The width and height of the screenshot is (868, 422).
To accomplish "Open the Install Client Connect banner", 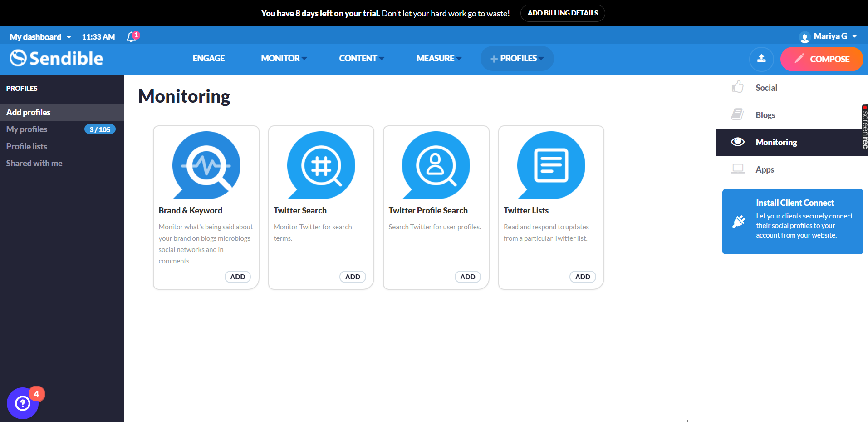I will 793,222.
